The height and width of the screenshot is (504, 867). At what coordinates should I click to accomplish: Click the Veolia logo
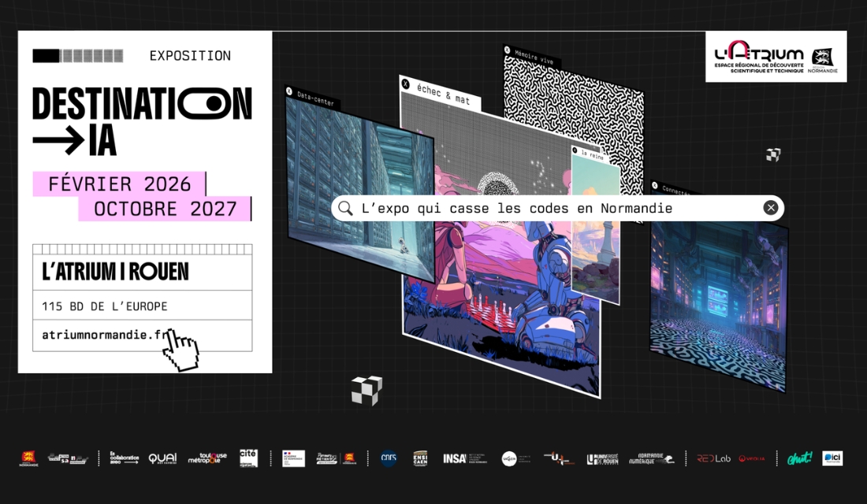click(x=752, y=458)
